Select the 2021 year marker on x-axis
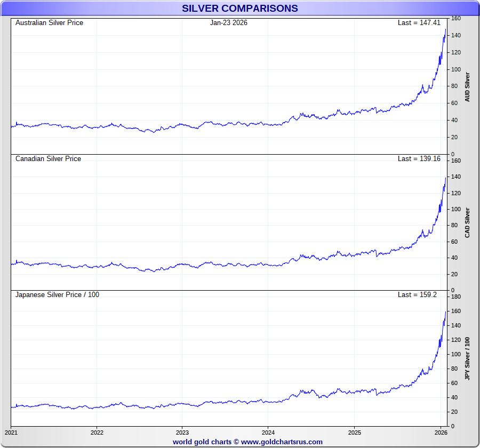480x448 pixels. point(11,432)
